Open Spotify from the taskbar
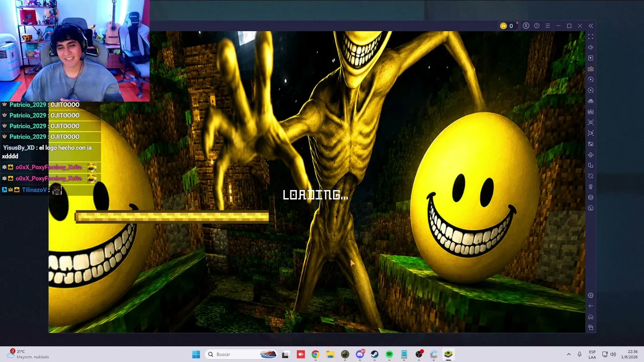 click(x=389, y=354)
